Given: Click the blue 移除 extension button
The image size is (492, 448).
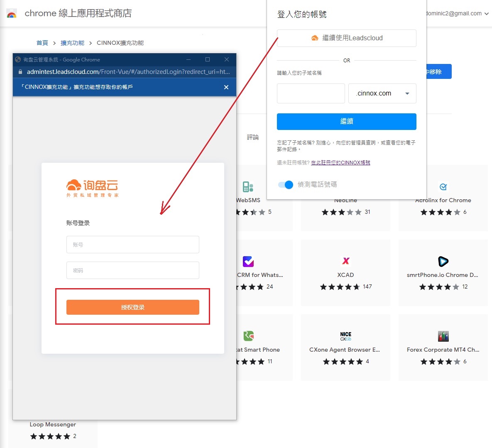Looking at the screenshot, I should (439, 71).
